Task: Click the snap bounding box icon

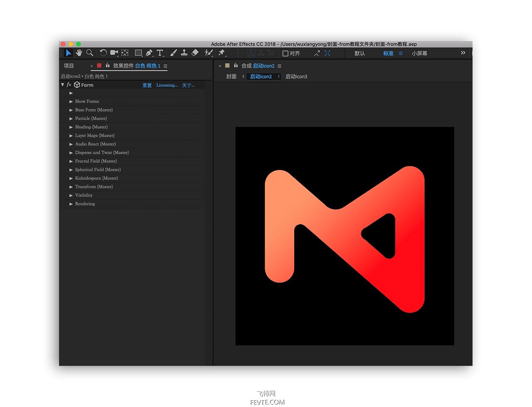Action: click(328, 53)
